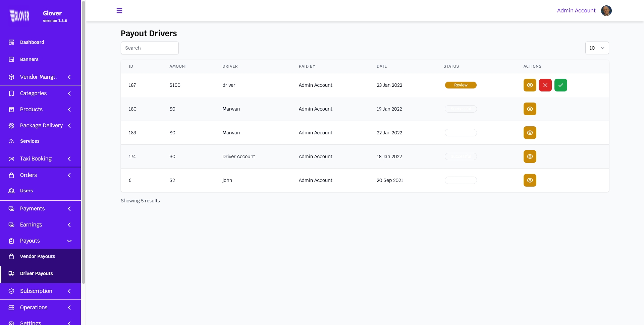
Task: Click the Search input field
Action: (150, 48)
